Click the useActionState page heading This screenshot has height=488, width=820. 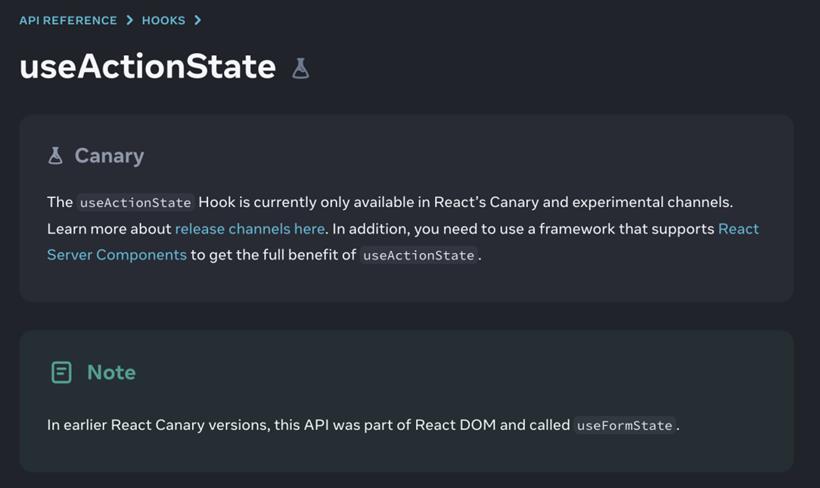click(x=147, y=67)
